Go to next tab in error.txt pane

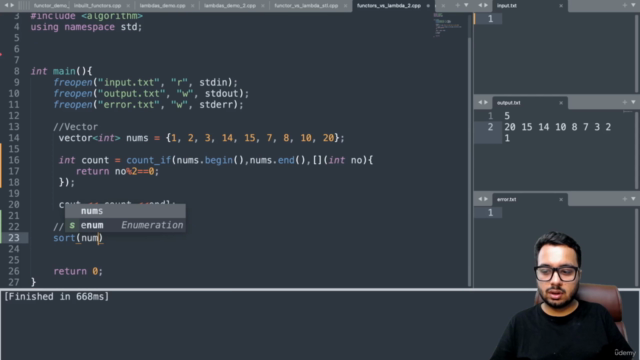pos(486,199)
